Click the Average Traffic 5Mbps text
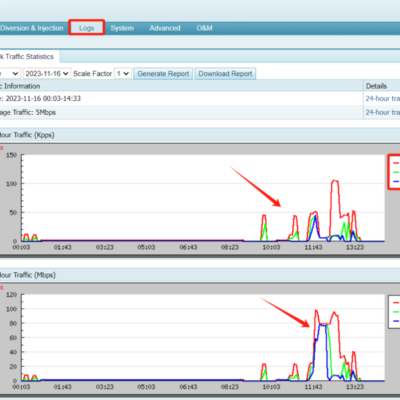This screenshot has width=400, height=400. (x=28, y=112)
